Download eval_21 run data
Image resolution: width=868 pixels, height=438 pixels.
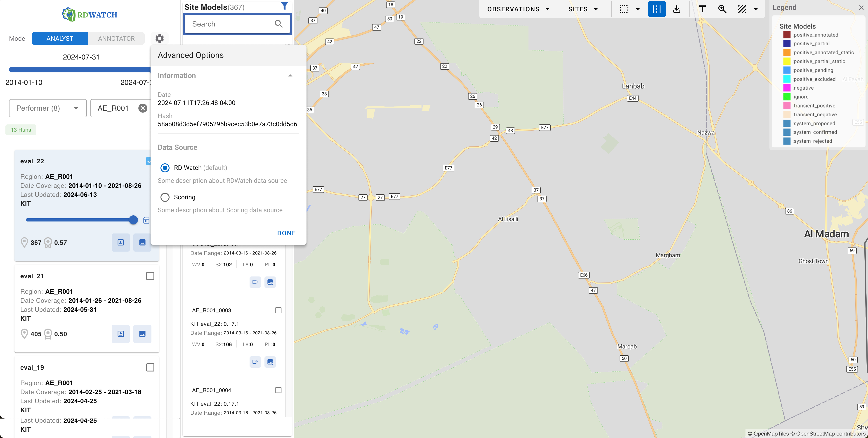(121, 334)
